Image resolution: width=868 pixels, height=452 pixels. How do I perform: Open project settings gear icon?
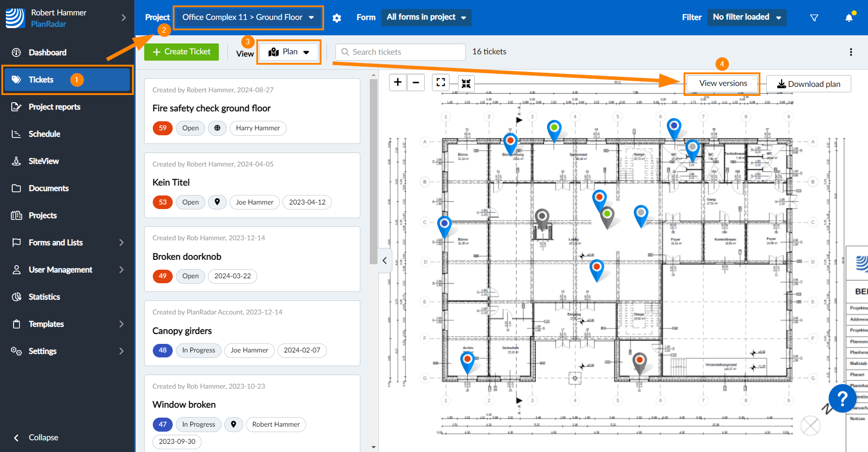(x=337, y=18)
